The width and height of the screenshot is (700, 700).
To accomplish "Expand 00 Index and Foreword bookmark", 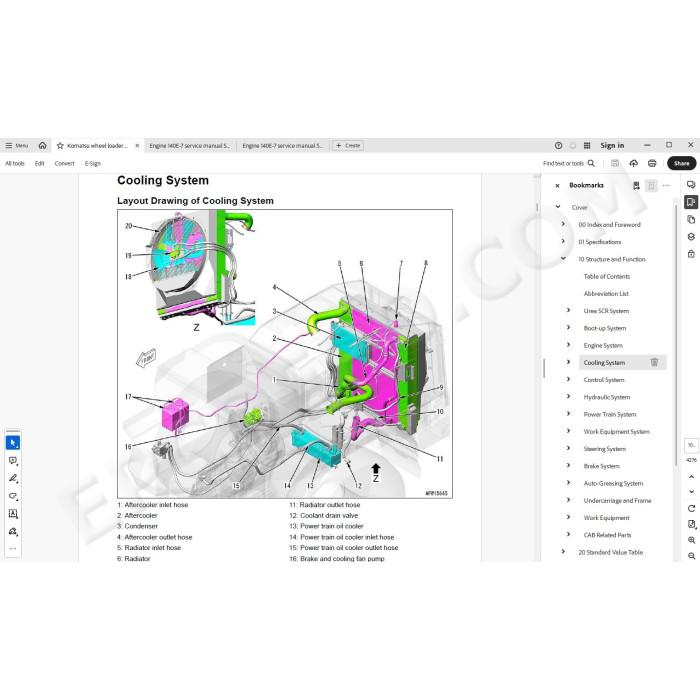I will (563, 224).
